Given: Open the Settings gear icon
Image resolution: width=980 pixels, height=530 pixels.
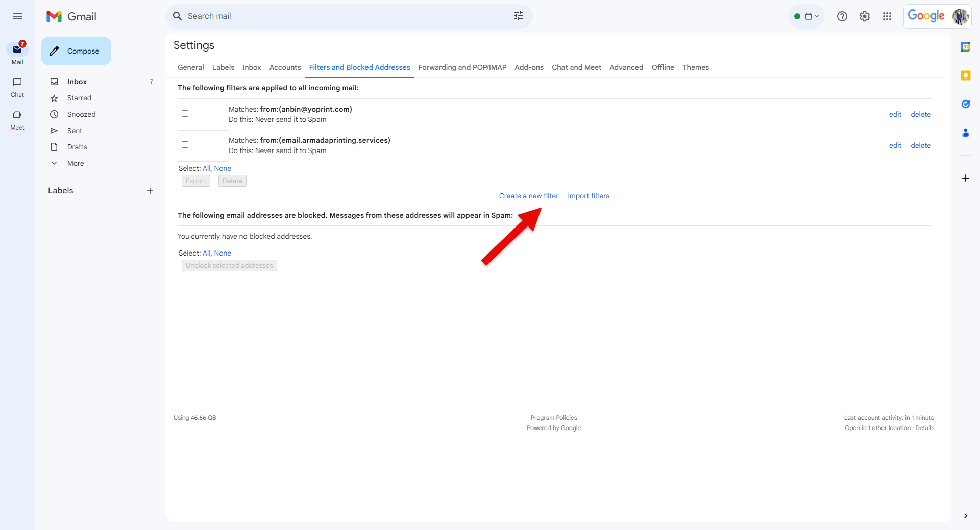Looking at the screenshot, I should point(865,16).
